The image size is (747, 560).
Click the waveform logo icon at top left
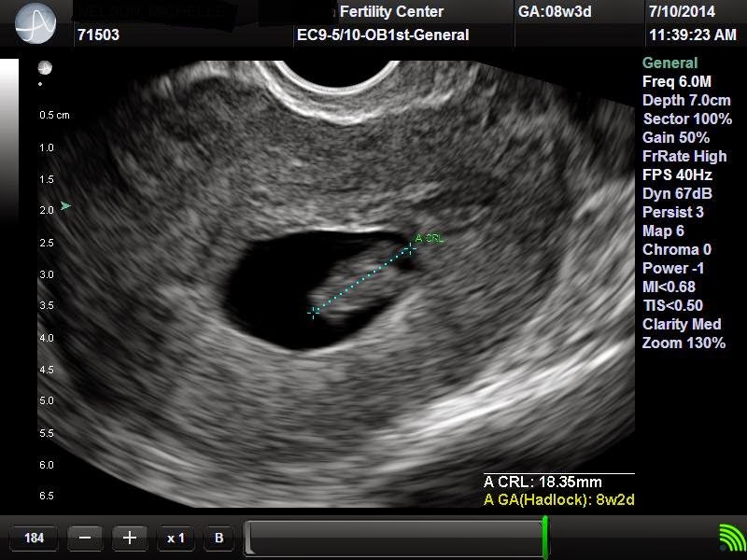click(35, 22)
